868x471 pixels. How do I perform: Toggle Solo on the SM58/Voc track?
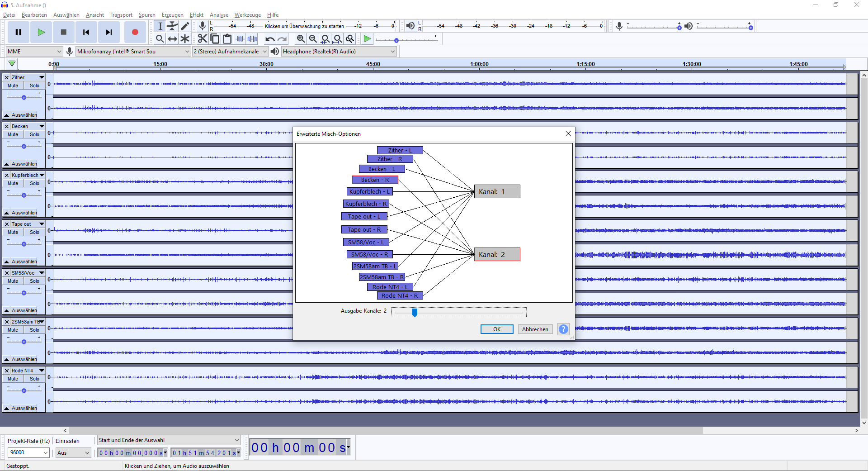coord(34,281)
